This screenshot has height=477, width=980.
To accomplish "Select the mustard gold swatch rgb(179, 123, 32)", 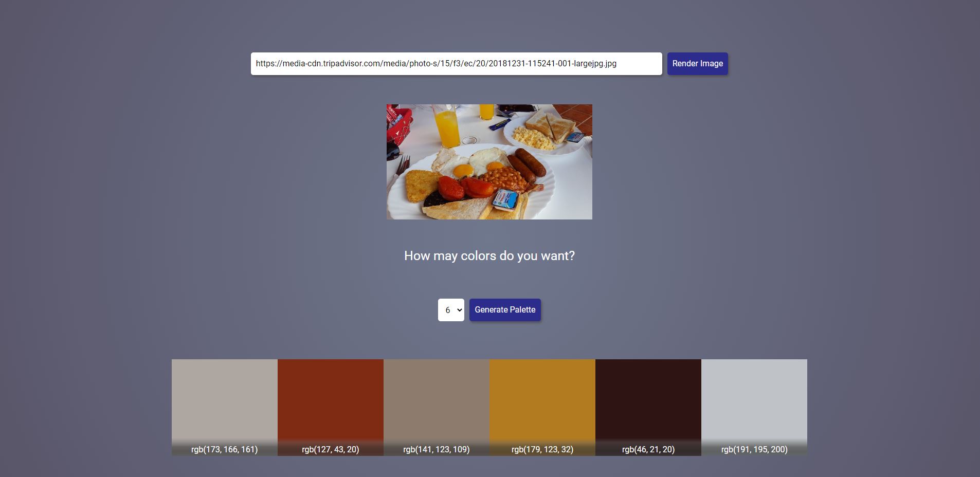I will tap(542, 407).
